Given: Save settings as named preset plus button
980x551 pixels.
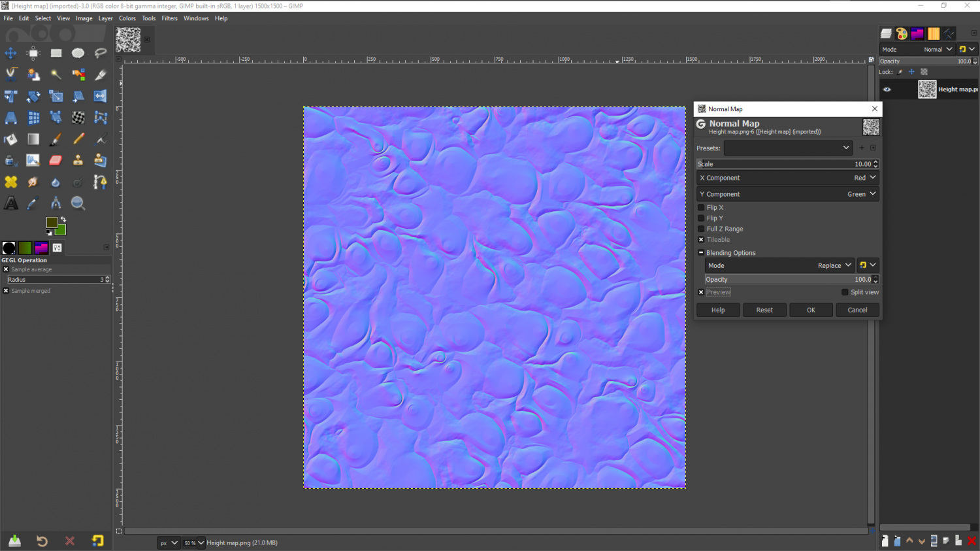Looking at the screenshot, I should coord(862,148).
